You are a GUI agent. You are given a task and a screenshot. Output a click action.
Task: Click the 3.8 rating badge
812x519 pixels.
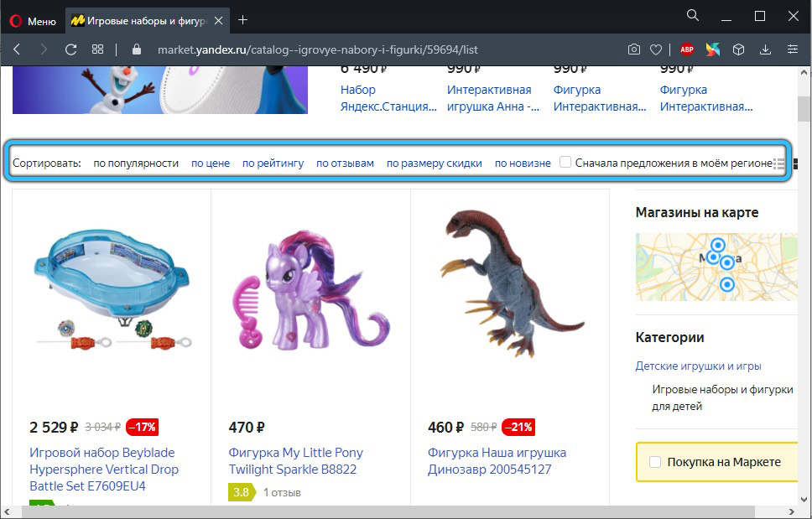point(242,492)
